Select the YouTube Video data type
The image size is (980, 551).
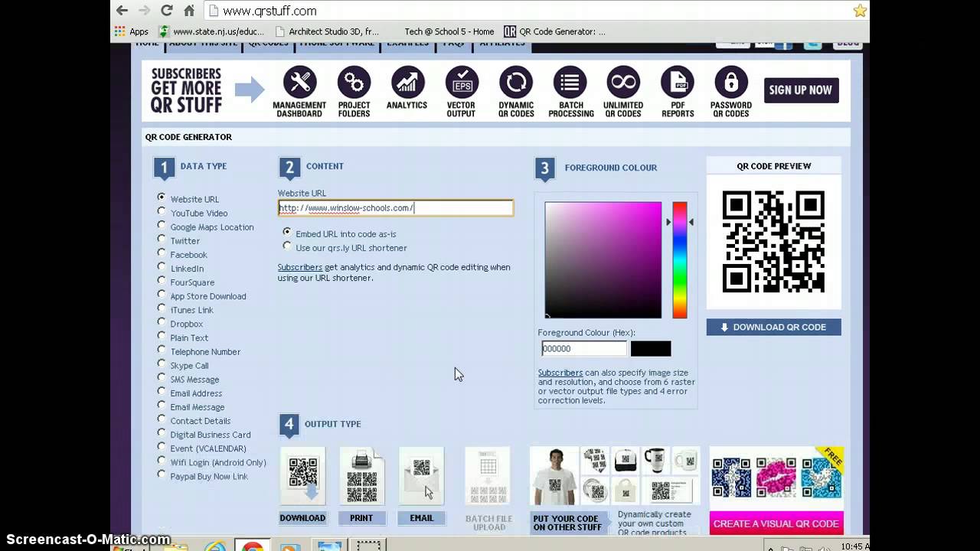click(x=162, y=212)
